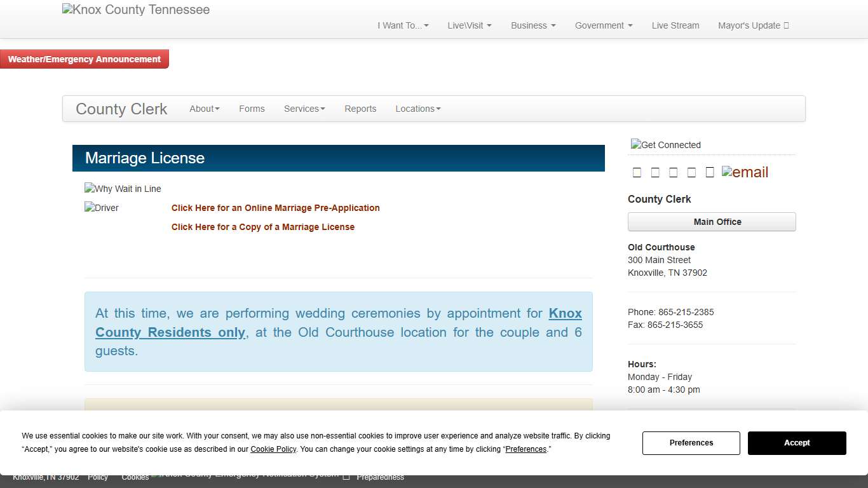
Task: Click the Driver image next to marriage links
Action: pos(101,208)
